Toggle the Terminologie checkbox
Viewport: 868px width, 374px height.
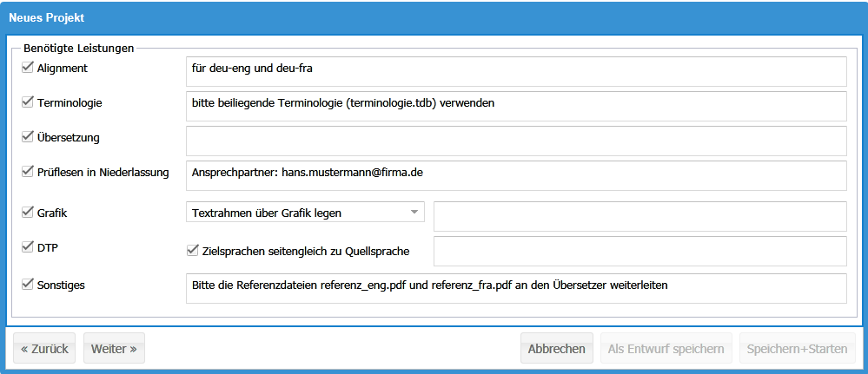pos(27,102)
